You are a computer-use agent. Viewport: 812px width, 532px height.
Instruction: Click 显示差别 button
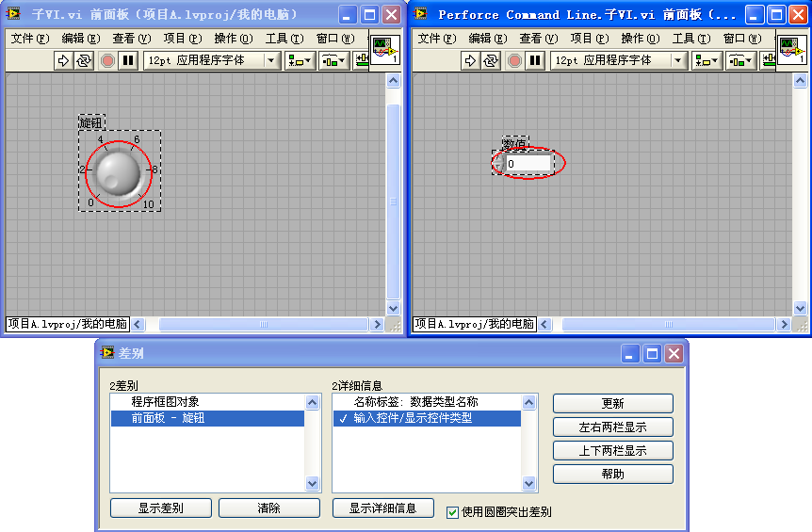pyautogui.click(x=160, y=508)
